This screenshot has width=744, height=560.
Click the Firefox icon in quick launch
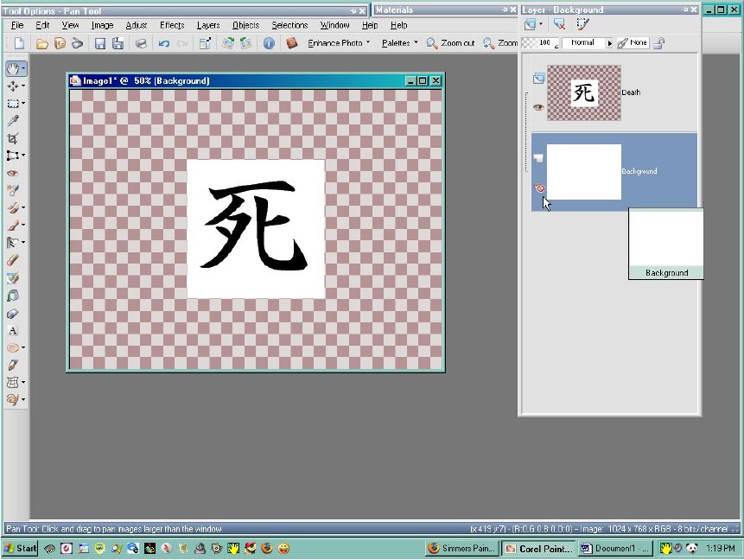pos(267,549)
